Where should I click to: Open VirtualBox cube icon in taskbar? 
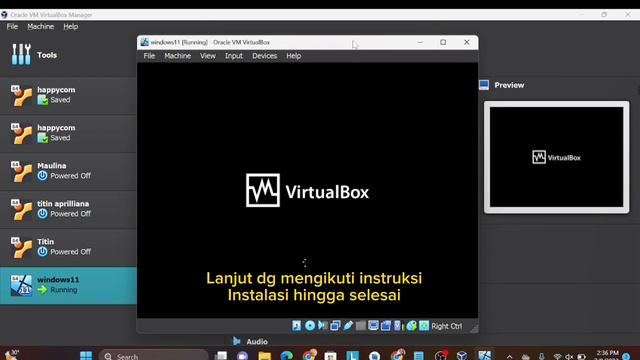(462, 356)
